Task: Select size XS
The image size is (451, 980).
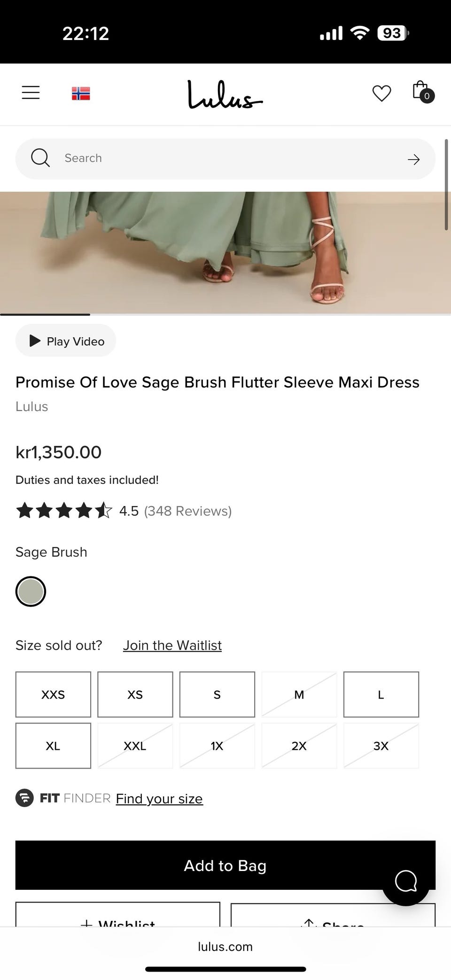Action: coord(135,694)
